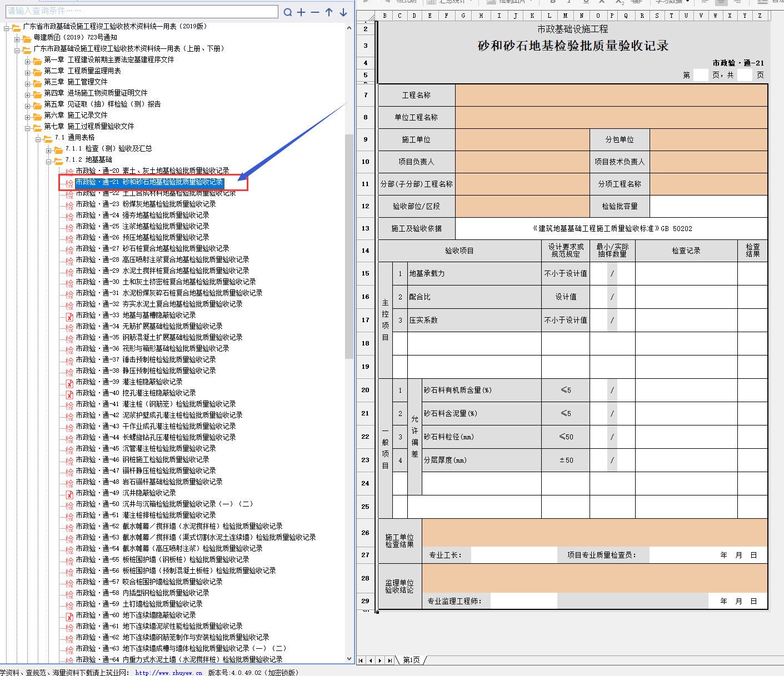Open 通-53 渠式切割水泥土连续墙 record
The height and width of the screenshot is (676, 784).
pos(196,538)
